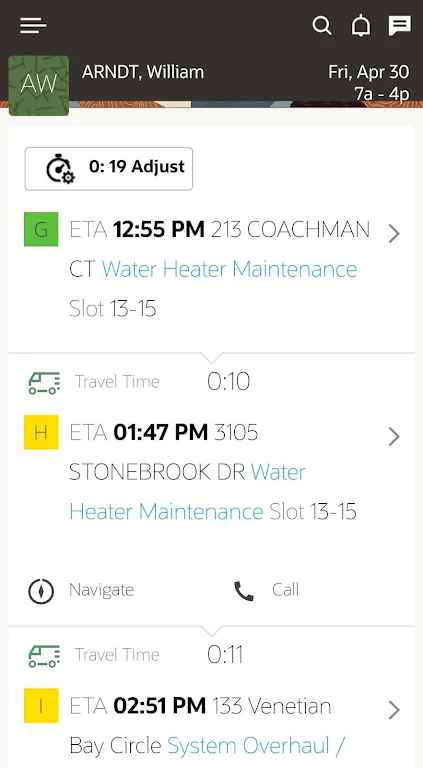Tap the Call phone icon
Screen dimensions: 423x768
[x=244, y=591]
